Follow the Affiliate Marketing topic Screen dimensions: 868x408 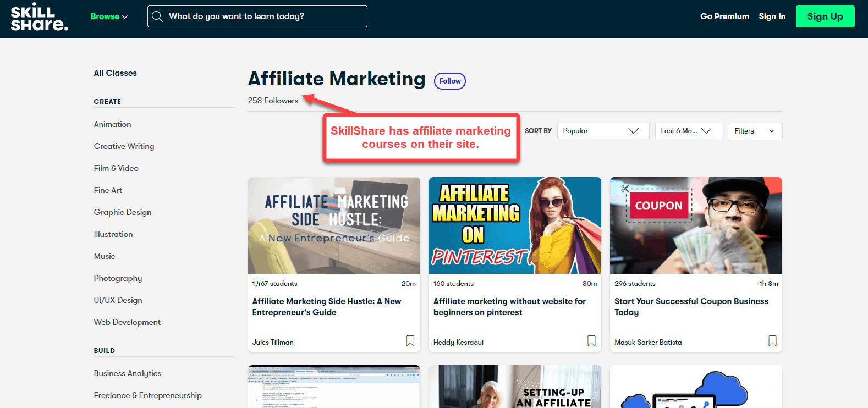pyautogui.click(x=450, y=81)
